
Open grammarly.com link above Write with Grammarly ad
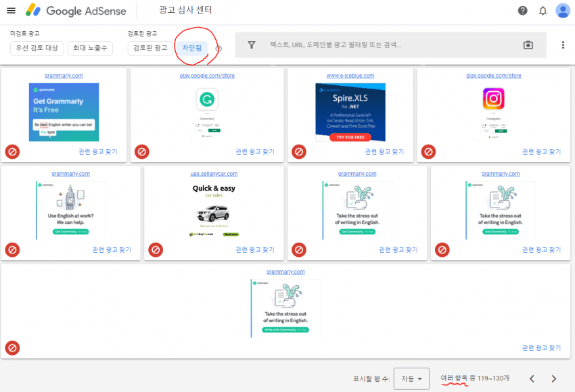(285, 272)
